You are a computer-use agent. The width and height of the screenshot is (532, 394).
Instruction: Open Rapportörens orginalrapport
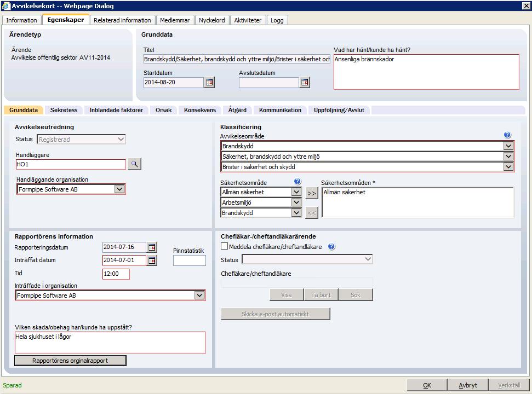click(70, 361)
